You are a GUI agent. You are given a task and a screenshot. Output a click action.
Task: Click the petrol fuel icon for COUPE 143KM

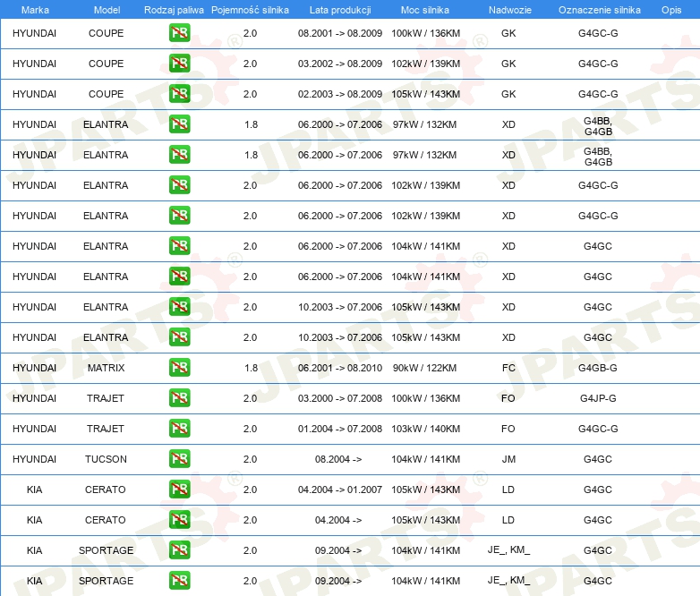179,94
